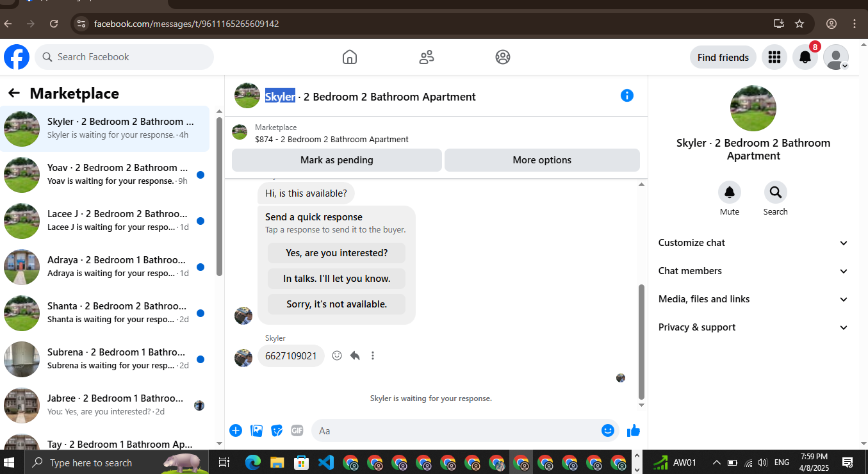Viewport: 868px width, 474px height.
Task: Open Task View on the taskbar
Action: 224,462
